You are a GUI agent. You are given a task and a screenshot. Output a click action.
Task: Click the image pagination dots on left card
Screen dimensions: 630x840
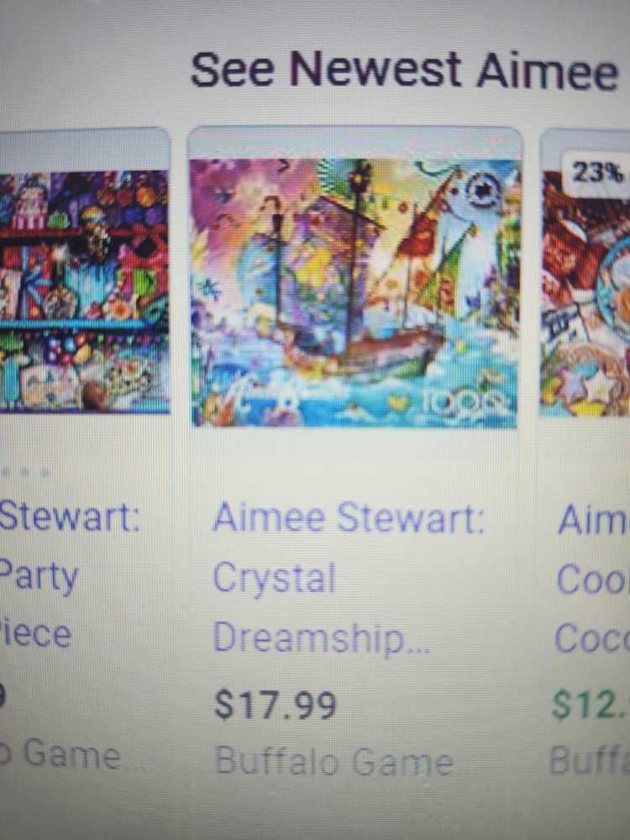25,473
